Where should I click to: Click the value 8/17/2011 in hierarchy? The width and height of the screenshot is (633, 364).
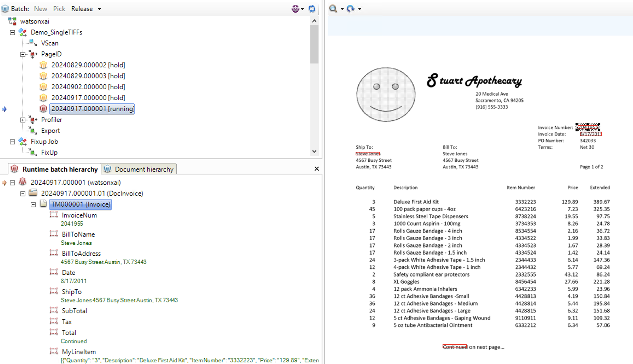[x=74, y=281]
